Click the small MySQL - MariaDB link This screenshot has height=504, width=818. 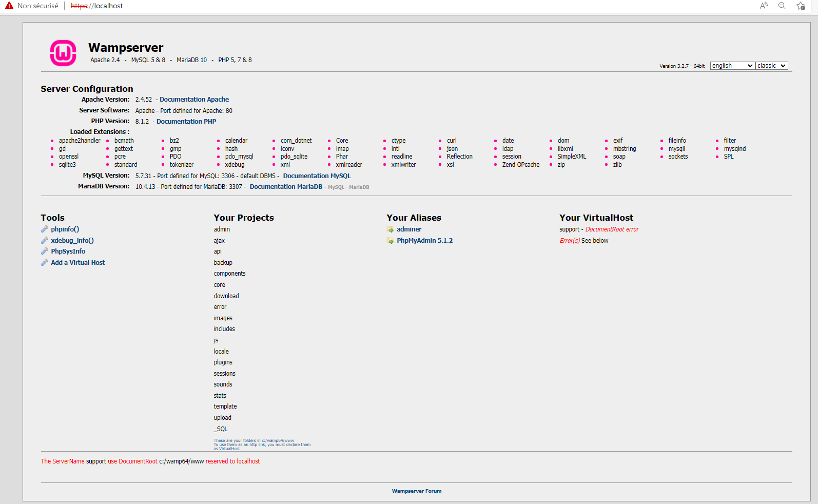[x=348, y=187]
